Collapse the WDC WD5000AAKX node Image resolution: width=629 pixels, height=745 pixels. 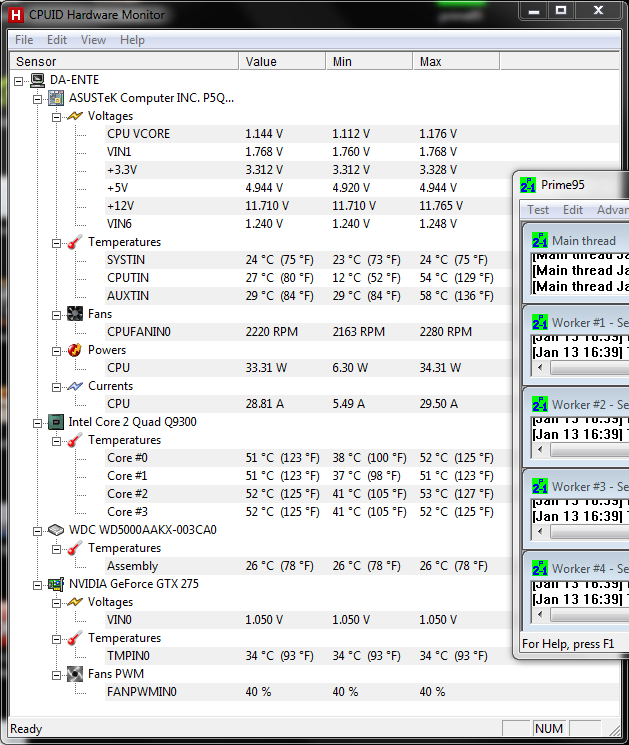38,531
